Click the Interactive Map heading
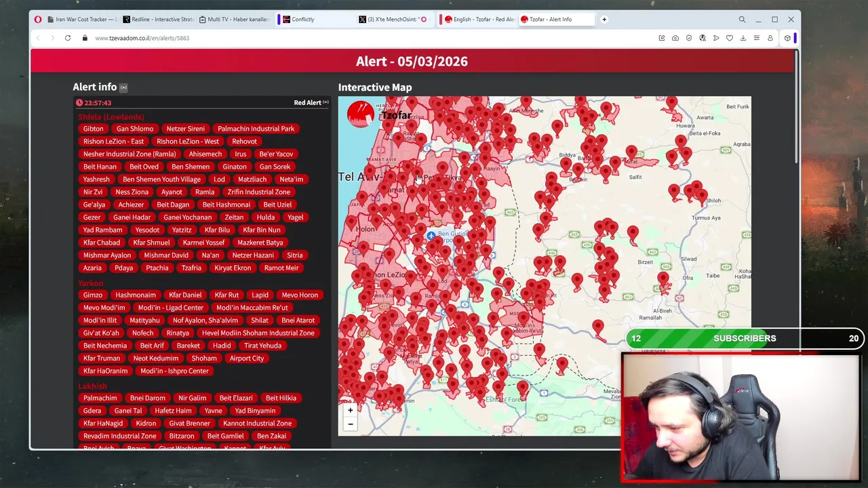 pos(375,87)
